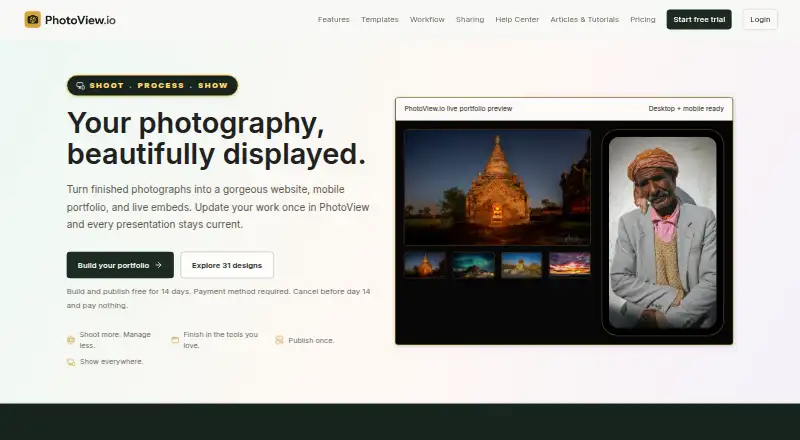Click the PhotoView.io camera logo icon
This screenshot has width=800, height=440.
tap(33, 20)
